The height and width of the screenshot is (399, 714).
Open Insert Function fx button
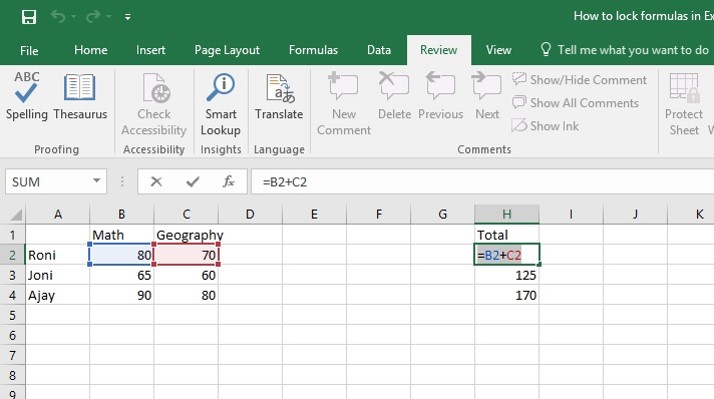[x=229, y=182]
